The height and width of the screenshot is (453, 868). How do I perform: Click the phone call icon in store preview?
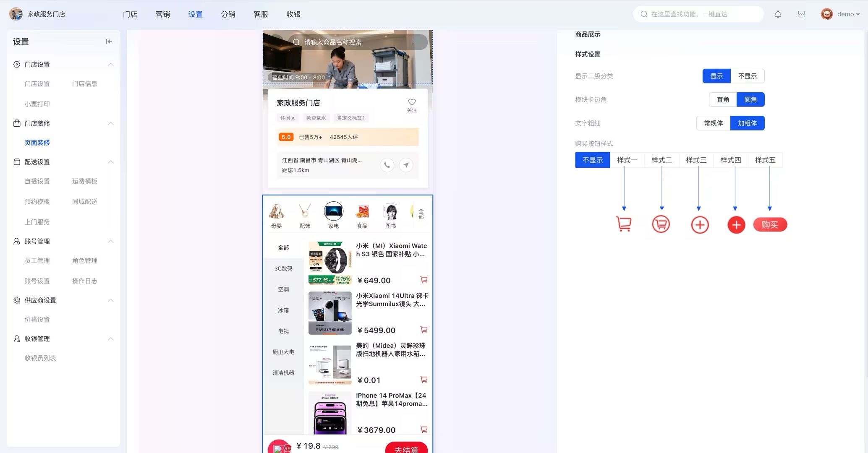387,165
